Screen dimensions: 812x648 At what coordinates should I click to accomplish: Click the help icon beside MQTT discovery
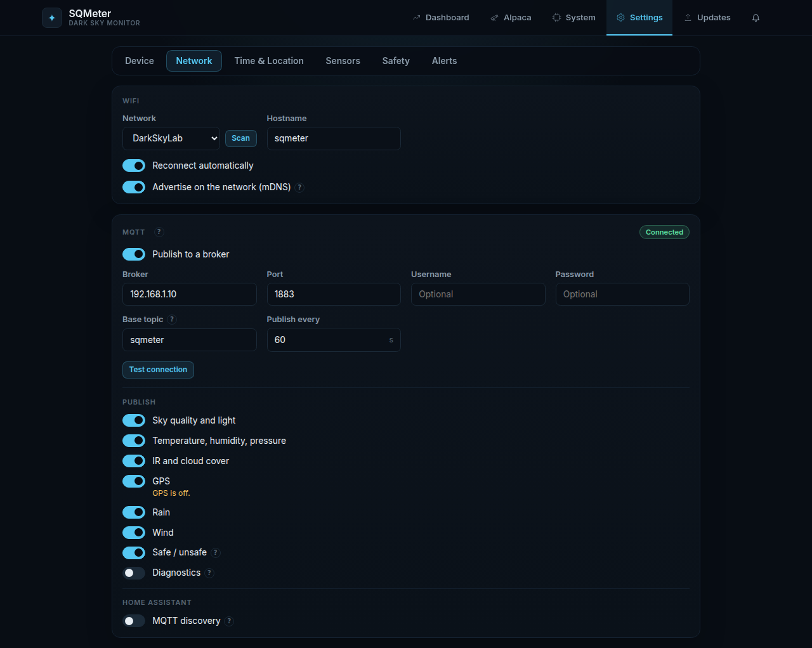point(230,621)
